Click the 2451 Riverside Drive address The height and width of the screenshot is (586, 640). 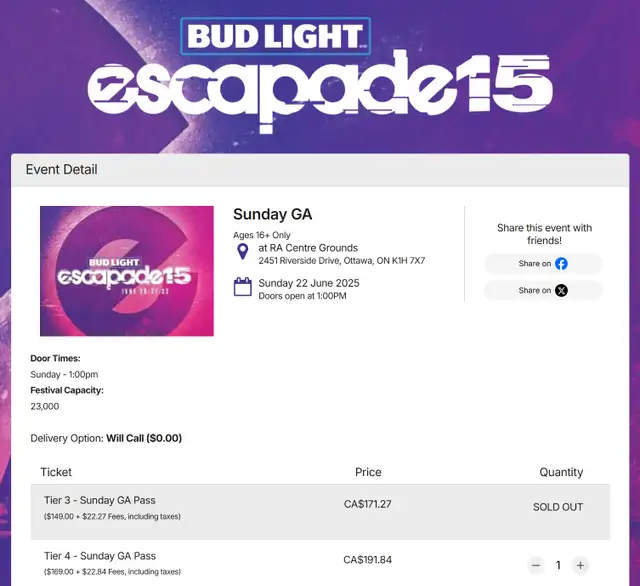tap(342, 260)
